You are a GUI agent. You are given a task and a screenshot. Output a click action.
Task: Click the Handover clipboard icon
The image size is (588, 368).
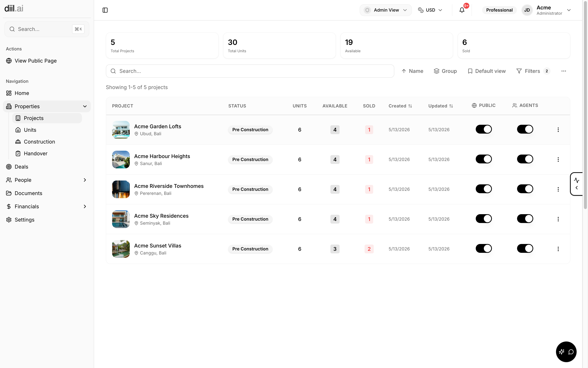point(18,153)
